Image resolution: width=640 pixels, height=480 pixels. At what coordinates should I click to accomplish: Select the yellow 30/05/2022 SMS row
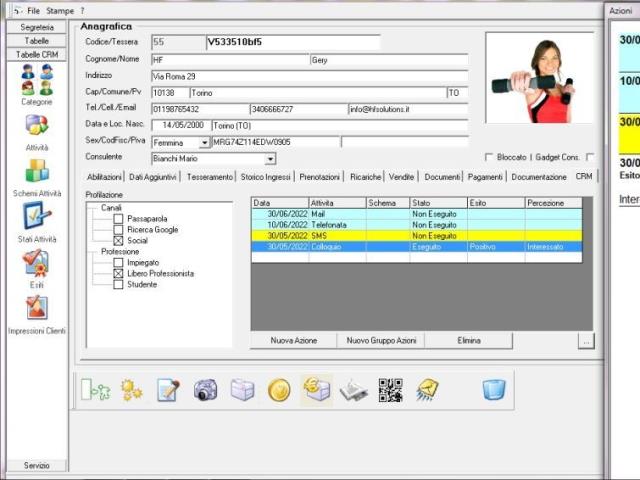tap(417, 236)
